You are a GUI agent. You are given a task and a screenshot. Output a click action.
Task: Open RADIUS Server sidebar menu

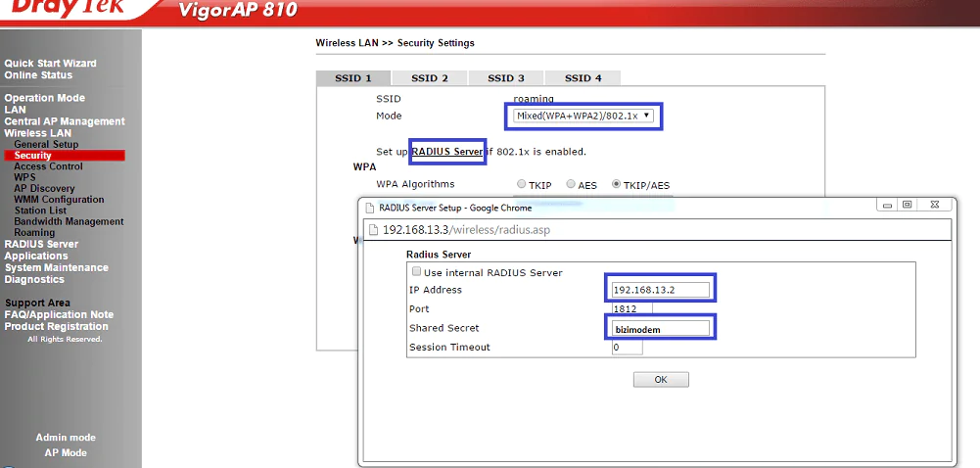[41, 245]
